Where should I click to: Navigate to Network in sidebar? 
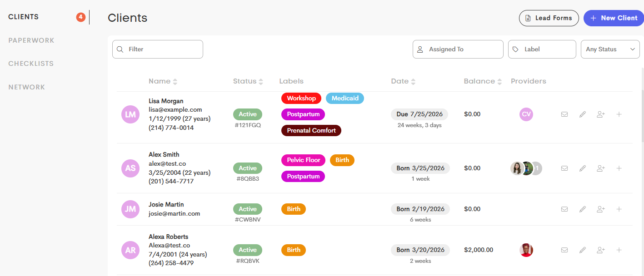27,87
